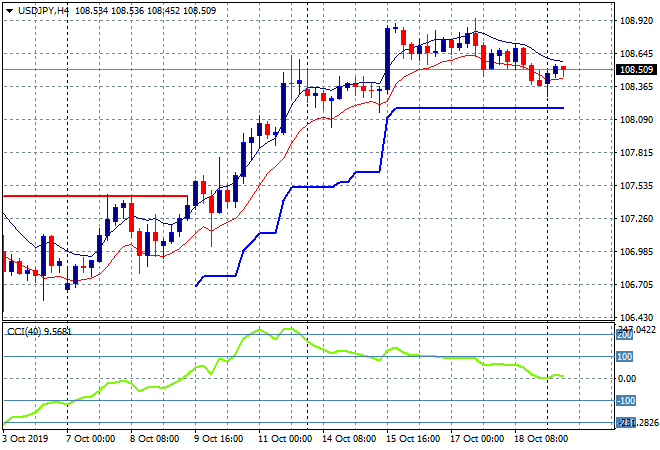Image resolution: width=660 pixels, height=450 pixels.
Task: Select the 106.430 price scale label
Action: [x=636, y=317]
